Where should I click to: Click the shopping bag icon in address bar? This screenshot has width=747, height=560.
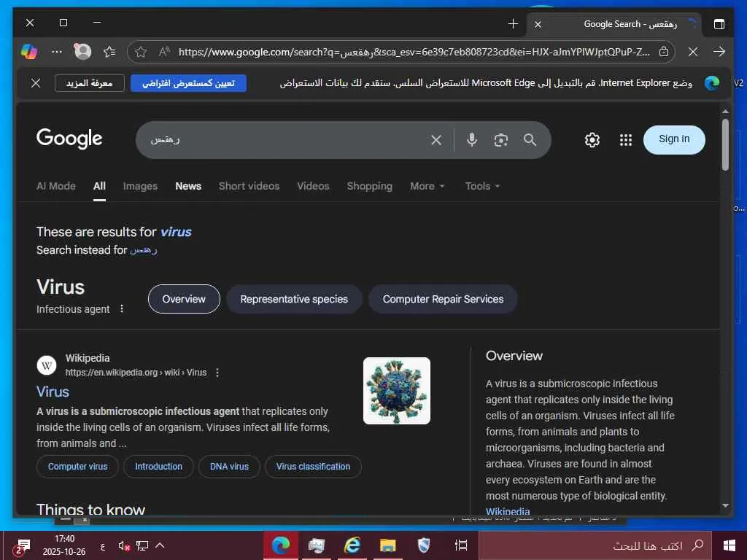[x=664, y=52]
